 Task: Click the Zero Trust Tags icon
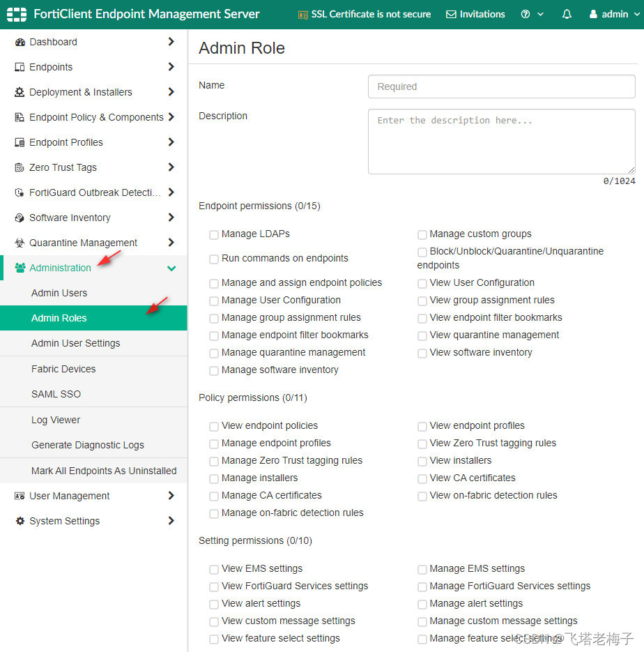pos(20,167)
